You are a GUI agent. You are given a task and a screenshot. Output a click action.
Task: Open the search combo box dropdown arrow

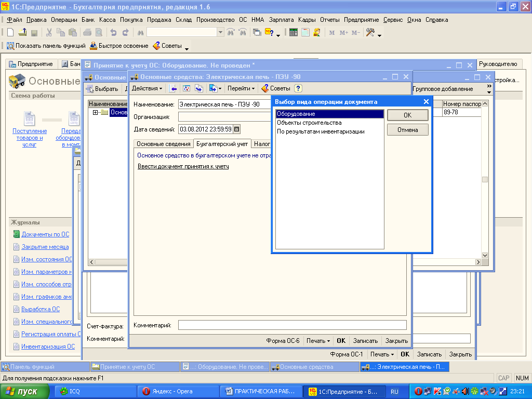click(220, 32)
